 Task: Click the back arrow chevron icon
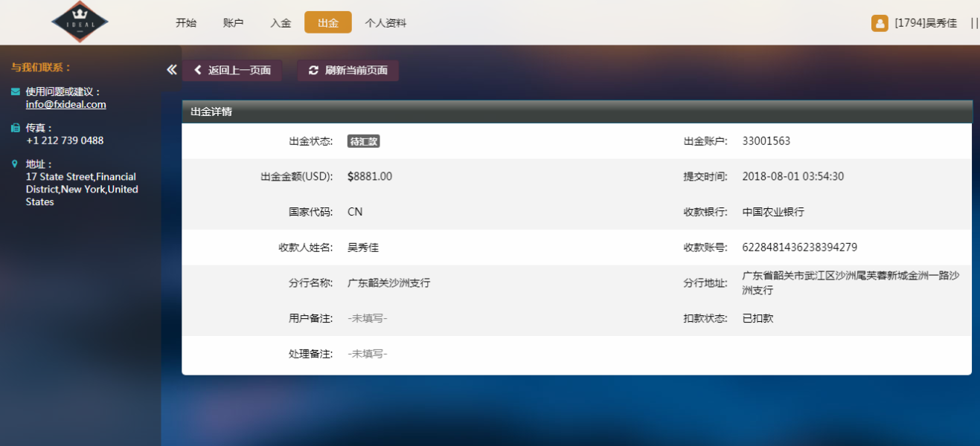(198, 71)
